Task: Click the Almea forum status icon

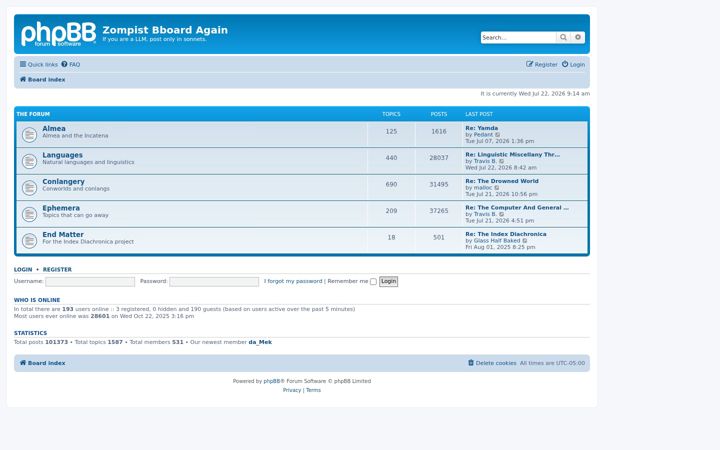Action: click(x=29, y=135)
